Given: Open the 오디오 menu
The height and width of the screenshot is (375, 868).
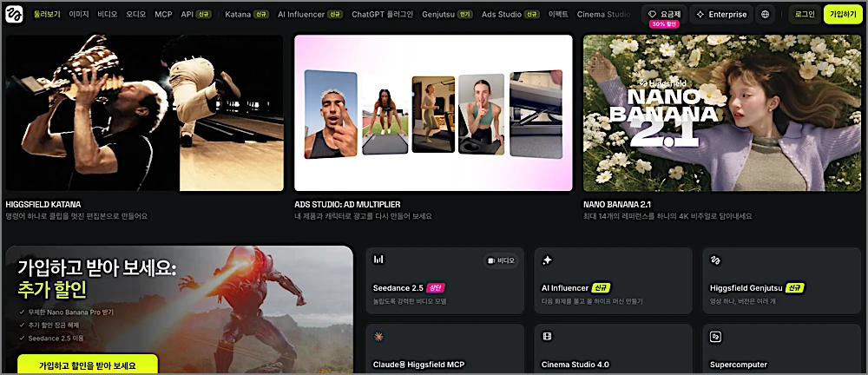Looking at the screenshot, I should (135, 15).
